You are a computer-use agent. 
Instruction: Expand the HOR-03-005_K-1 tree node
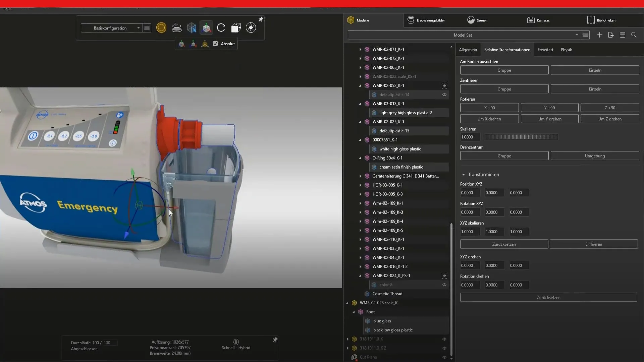click(360, 185)
